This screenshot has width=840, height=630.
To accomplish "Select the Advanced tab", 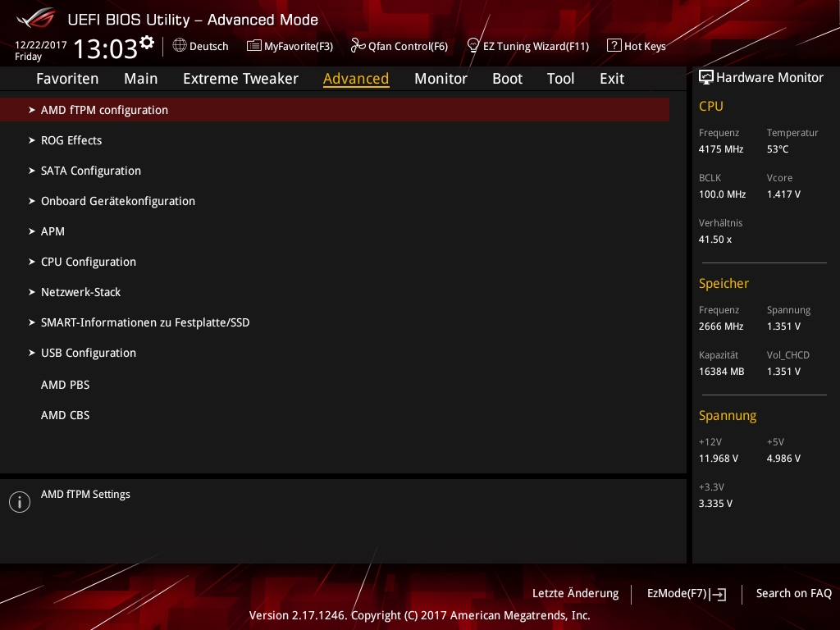I will [x=356, y=79].
